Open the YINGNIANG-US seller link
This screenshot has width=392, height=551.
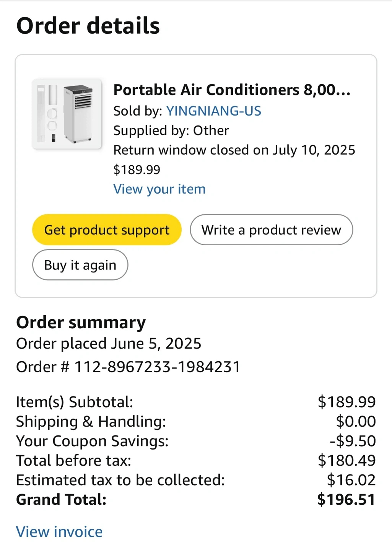pyautogui.click(x=213, y=111)
